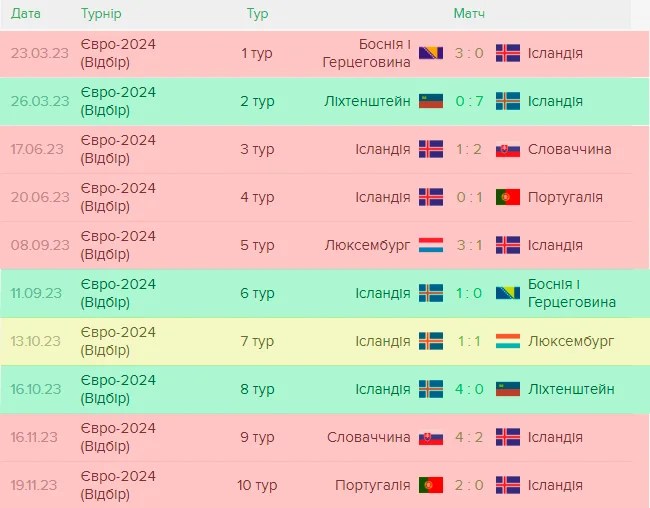Open the 0 : 7 score result
The image size is (650, 508).
tap(470, 101)
